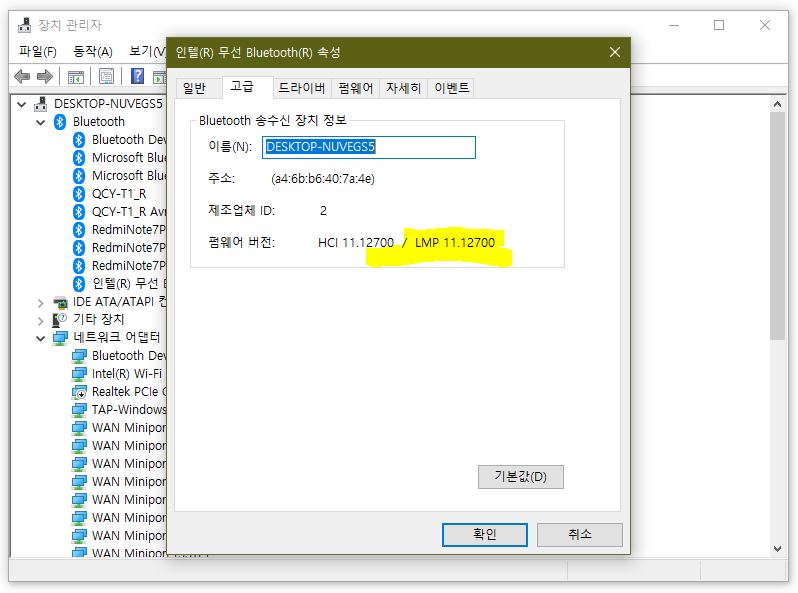The width and height of the screenshot is (798, 593).
Task: Click the 인텔(R) 무선 Bluetooth device icon in the tree
Action: (x=79, y=284)
